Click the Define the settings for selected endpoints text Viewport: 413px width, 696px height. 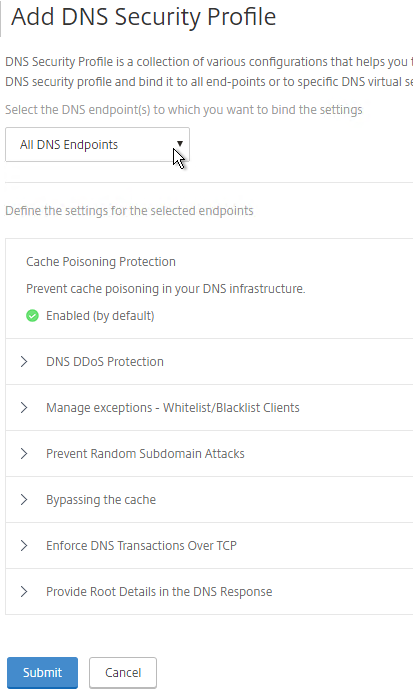tap(129, 210)
